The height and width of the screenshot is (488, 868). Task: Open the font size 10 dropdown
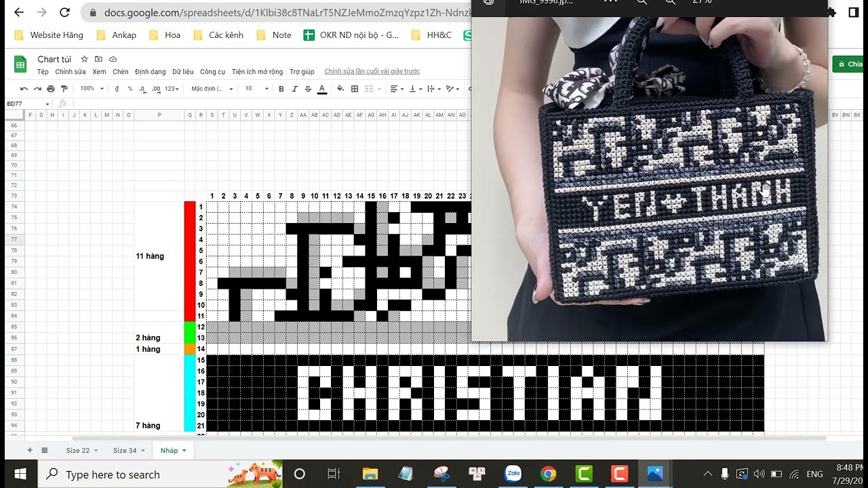[256, 89]
